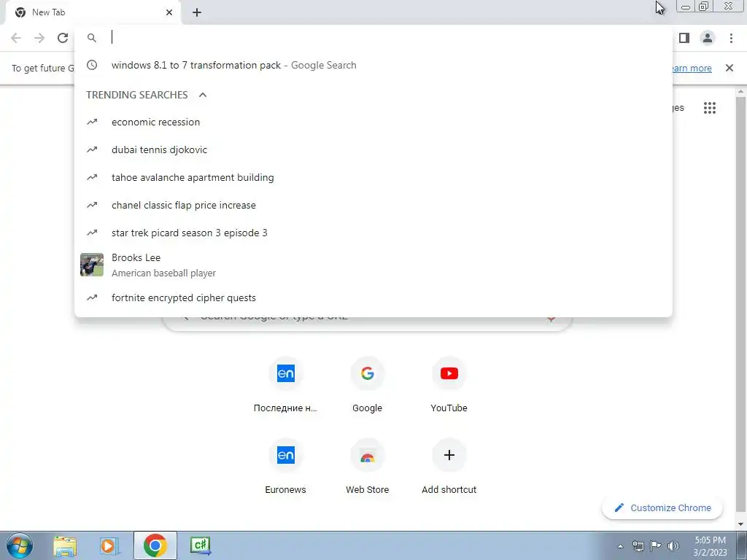Viewport: 747px width, 560px height.
Task: Reload the page with the refresh icon
Action: click(63, 38)
